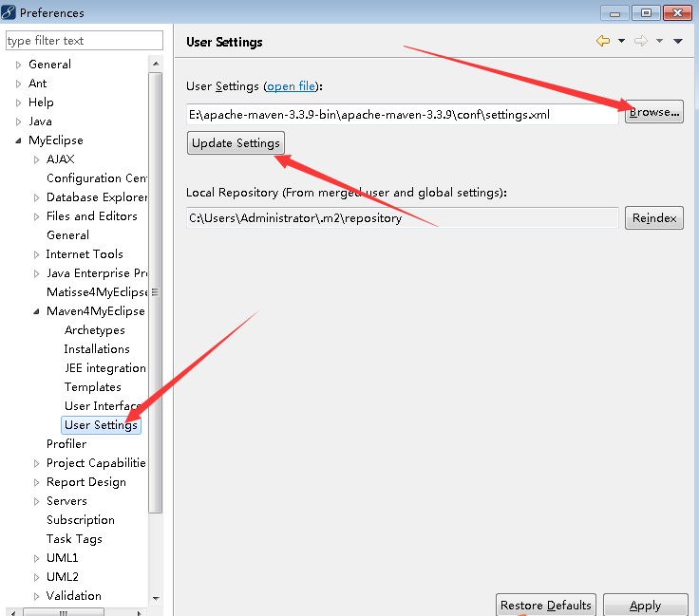Click horizontal tree scrollbar right arrow
699x616 pixels.
point(140,613)
